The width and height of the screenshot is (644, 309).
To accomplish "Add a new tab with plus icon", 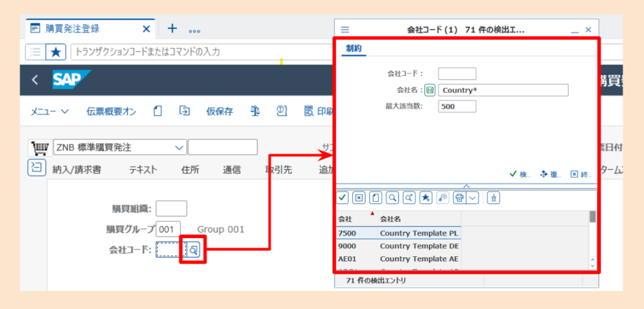I will tap(172, 28).
